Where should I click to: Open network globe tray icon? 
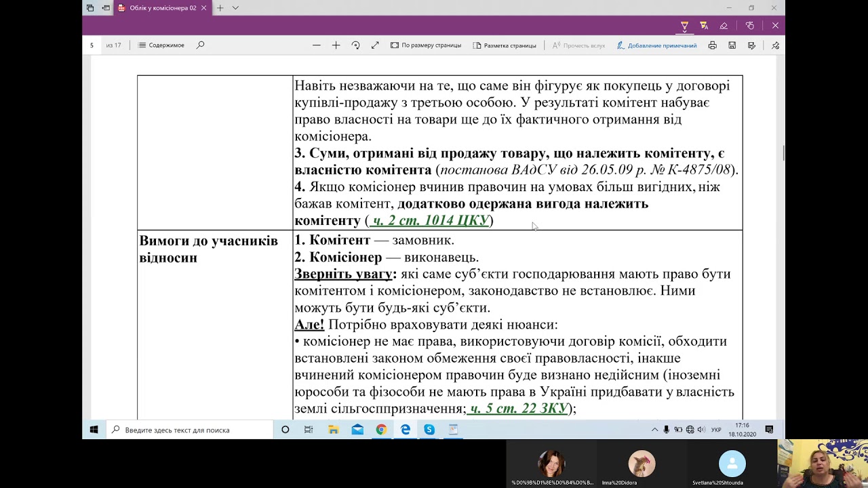pyautogui.click(x=690, y=430)
